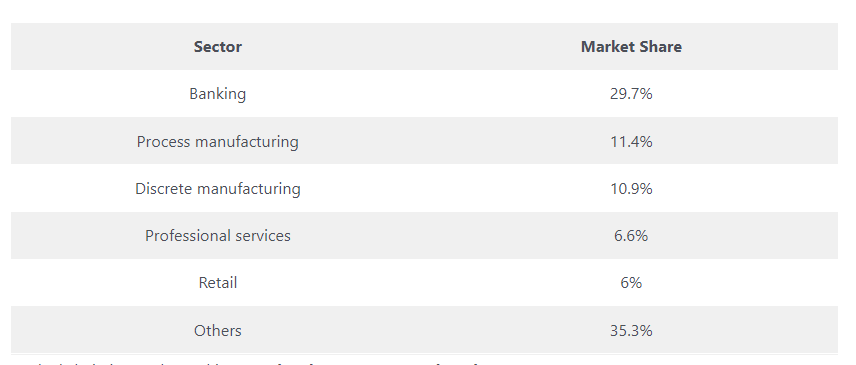The height and width of the screenshot is (365, 856).
Task: Click the Sector column header
Action: coord(218,47)
